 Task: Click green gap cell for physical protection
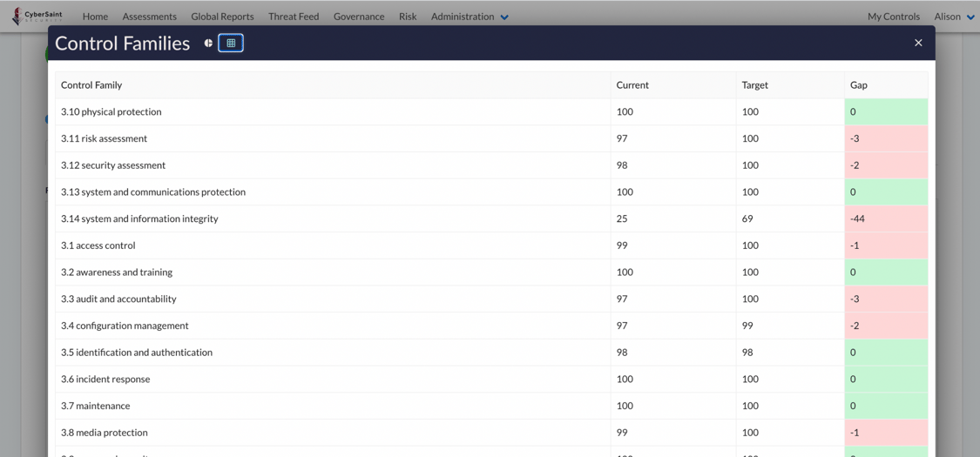coord(885,111)
